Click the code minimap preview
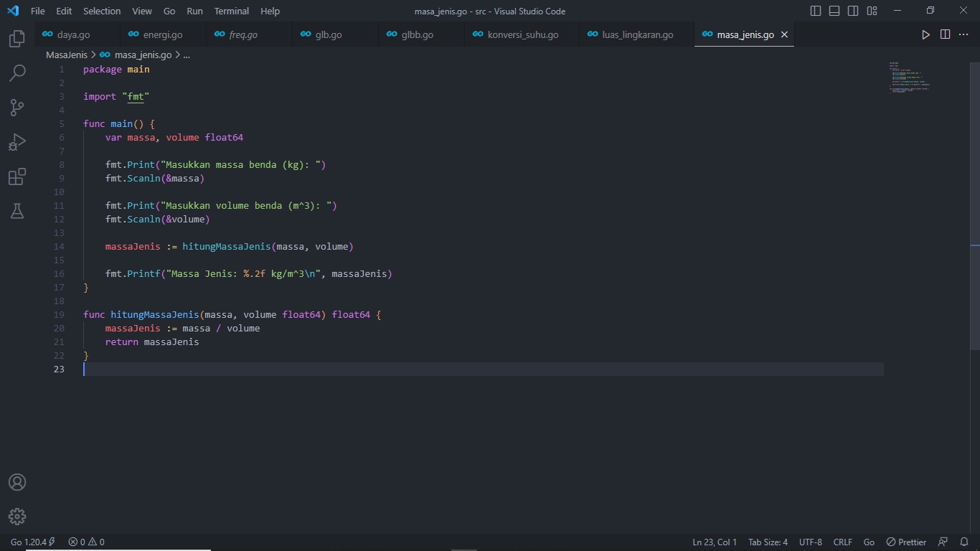This screenshot has height=551, width=980. pyautogui.click(x=909, y=78)
